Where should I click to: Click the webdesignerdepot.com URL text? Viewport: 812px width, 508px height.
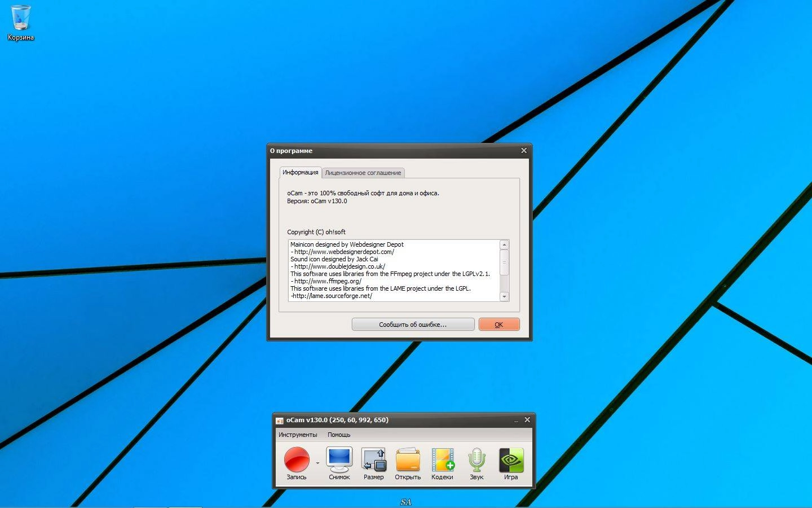344,252
